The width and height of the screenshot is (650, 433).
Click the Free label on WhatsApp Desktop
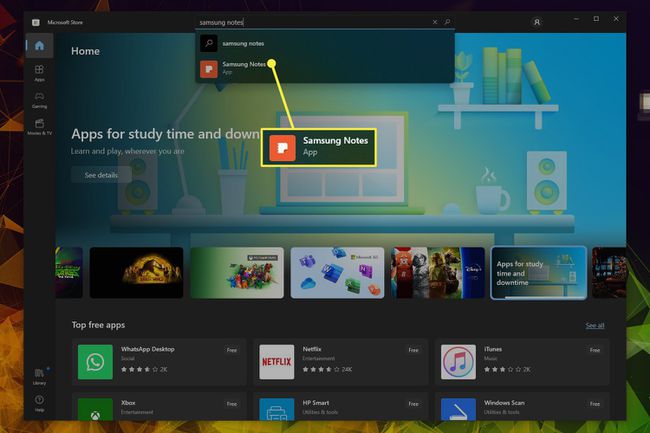[232, 350]
